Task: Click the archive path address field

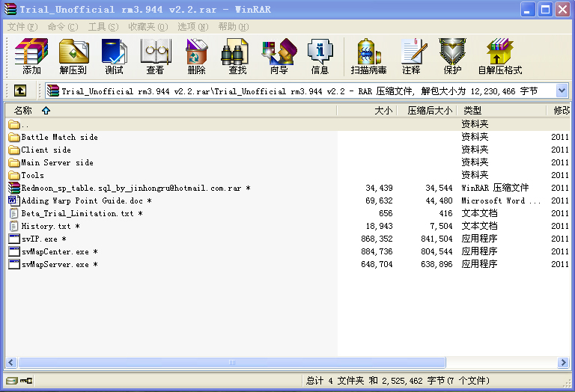Action: [x=301, y=91]
